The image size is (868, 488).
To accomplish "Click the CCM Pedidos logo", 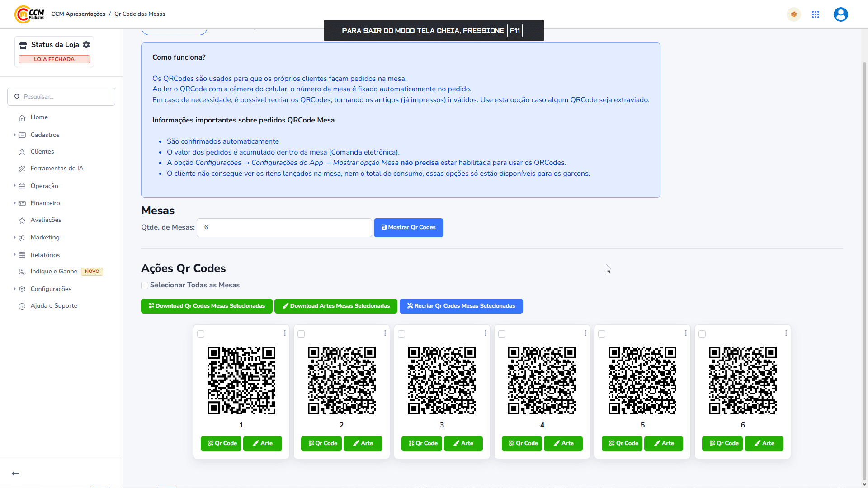I will click(x=29, y=14).
